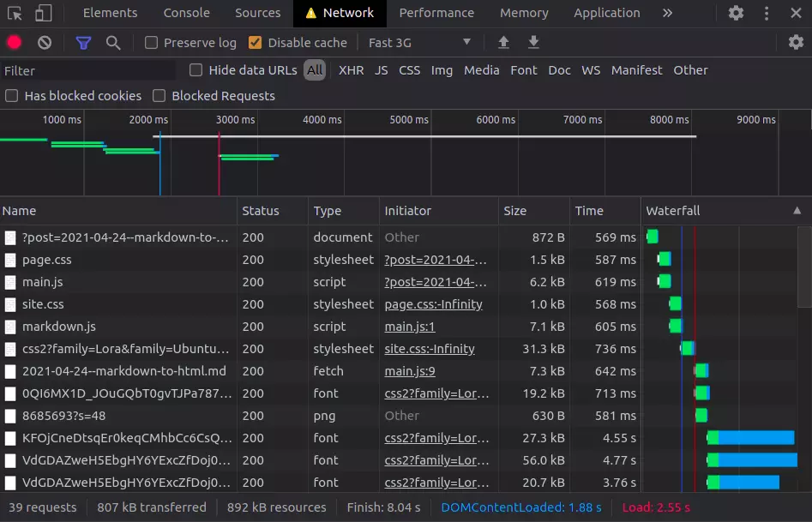Image resolution: width=812 pixels, height=522 pixels.
Task: Open network settings gear icon
Action: 796,43
